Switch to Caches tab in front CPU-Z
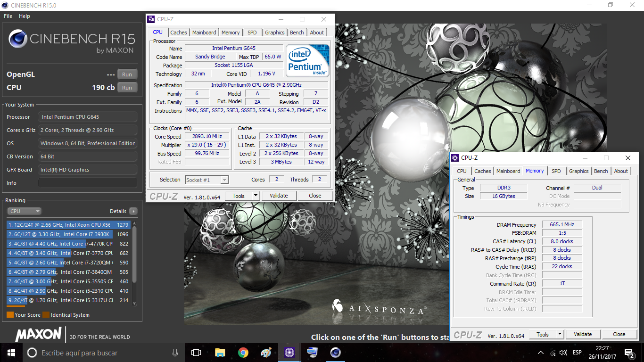Screen dimensions: 644x362 [x=179, y=33]
